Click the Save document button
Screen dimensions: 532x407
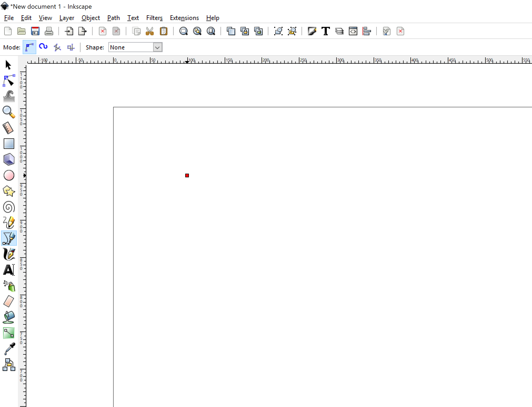point(35,31)
